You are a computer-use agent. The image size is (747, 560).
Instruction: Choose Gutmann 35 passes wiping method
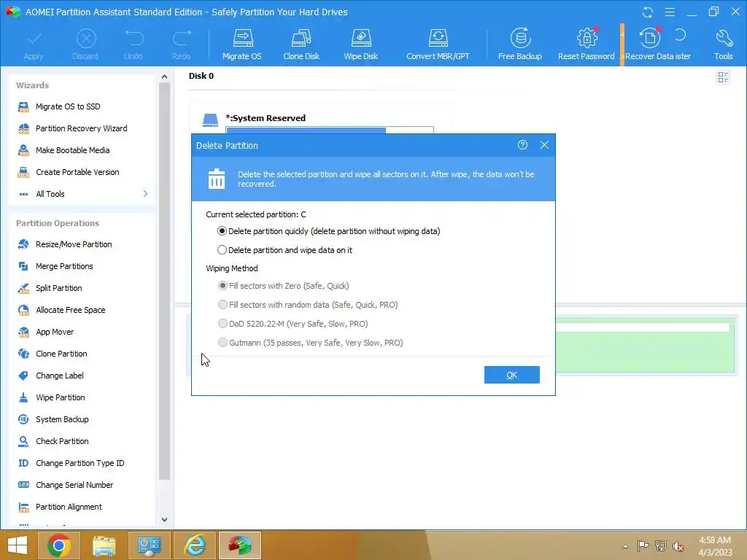(x=310, y=343)
